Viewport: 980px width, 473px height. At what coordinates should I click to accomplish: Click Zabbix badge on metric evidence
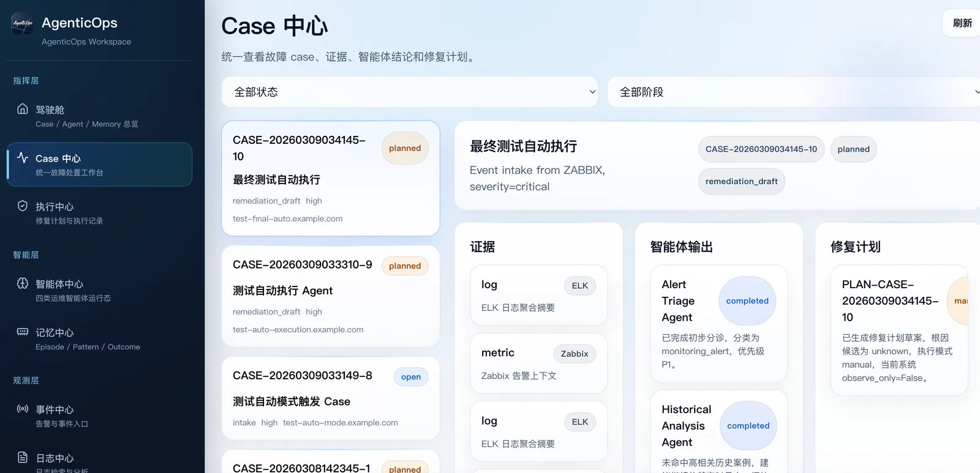pyautogui.click(x=575, y=354)
